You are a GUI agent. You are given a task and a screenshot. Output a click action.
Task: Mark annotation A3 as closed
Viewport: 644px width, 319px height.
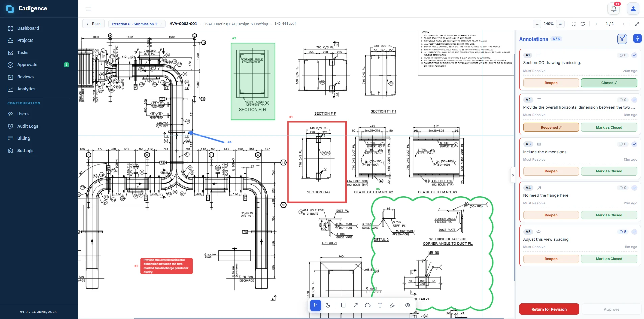609,171
